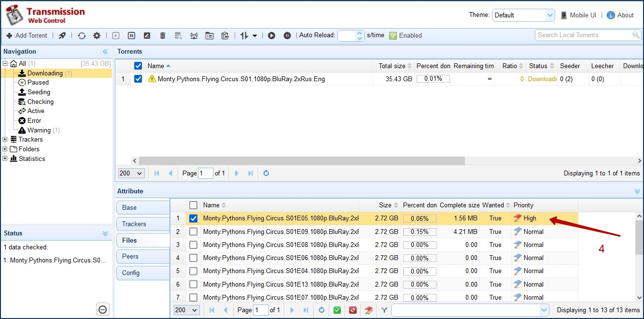Pause all torrents with round pause icon

tap(287, 35)
